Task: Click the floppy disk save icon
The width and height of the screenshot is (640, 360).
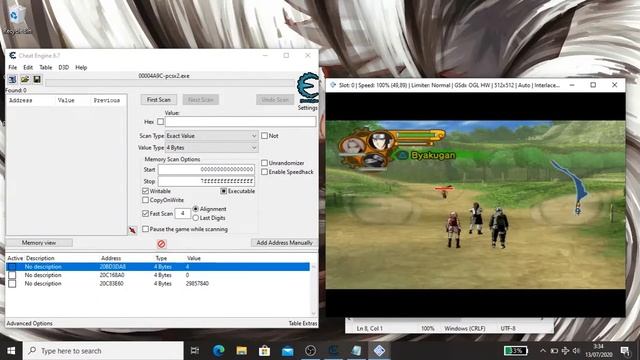Action: click(x=37, y=79)
